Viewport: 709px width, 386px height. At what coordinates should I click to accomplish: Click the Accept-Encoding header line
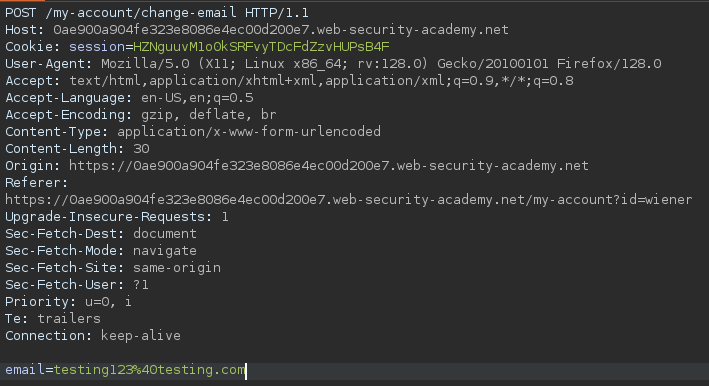click(x=141, y=115)
